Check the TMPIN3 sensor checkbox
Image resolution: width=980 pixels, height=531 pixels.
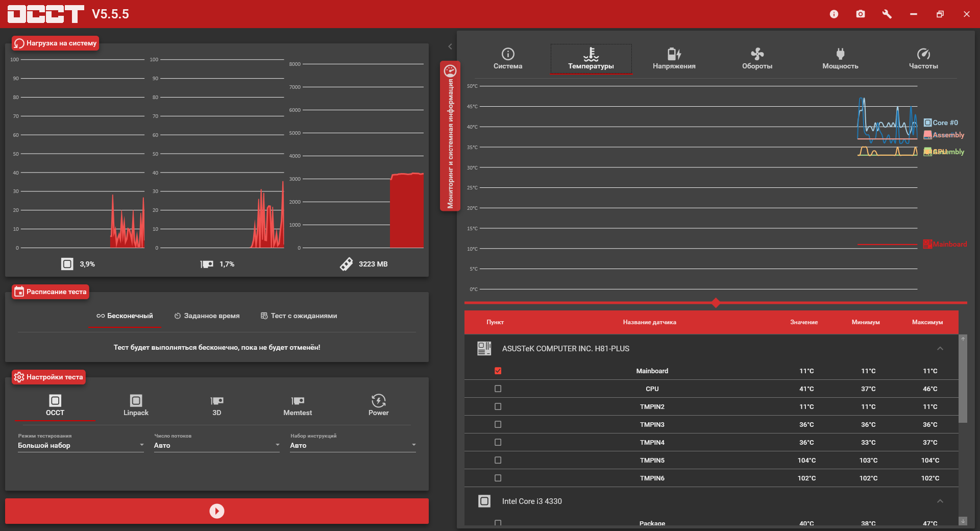(498, 425)
